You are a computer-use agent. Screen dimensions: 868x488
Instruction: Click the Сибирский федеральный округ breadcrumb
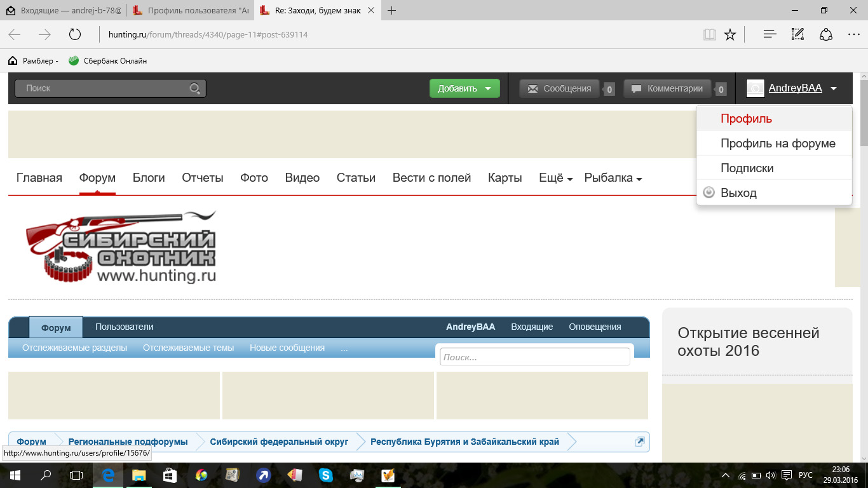[279, 442]
